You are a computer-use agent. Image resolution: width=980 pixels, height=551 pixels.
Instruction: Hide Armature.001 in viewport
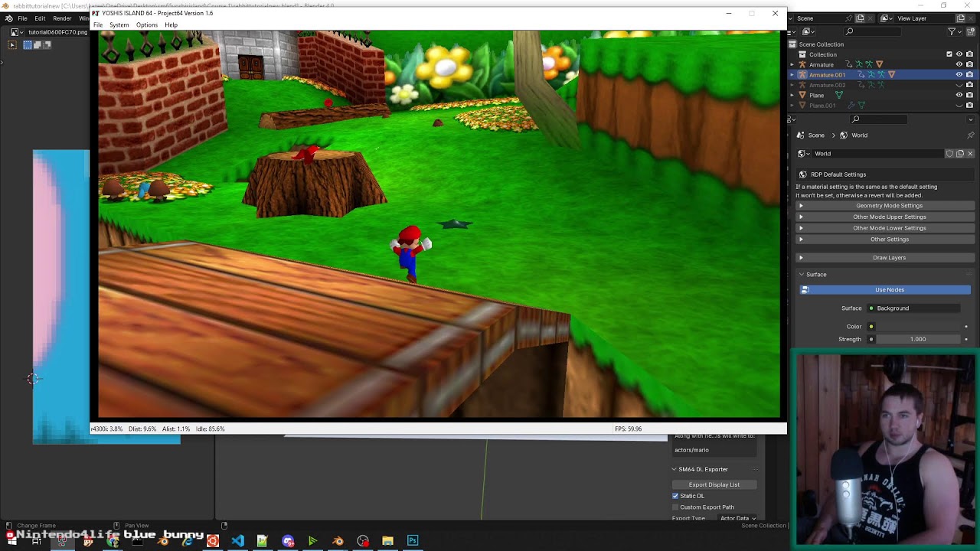[x=959, y=75]
